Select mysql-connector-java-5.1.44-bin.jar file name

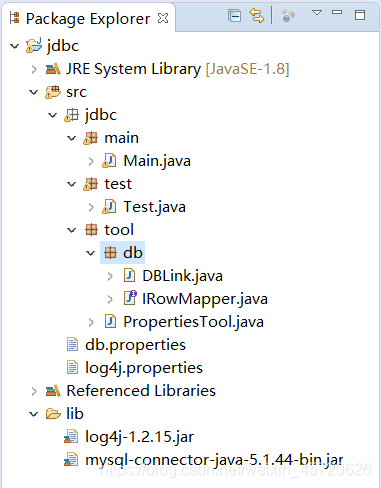pyautogui.click(x=214, y=460)
